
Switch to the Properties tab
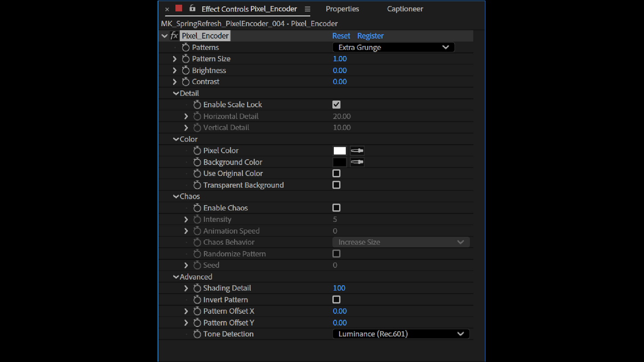(342, 9)
